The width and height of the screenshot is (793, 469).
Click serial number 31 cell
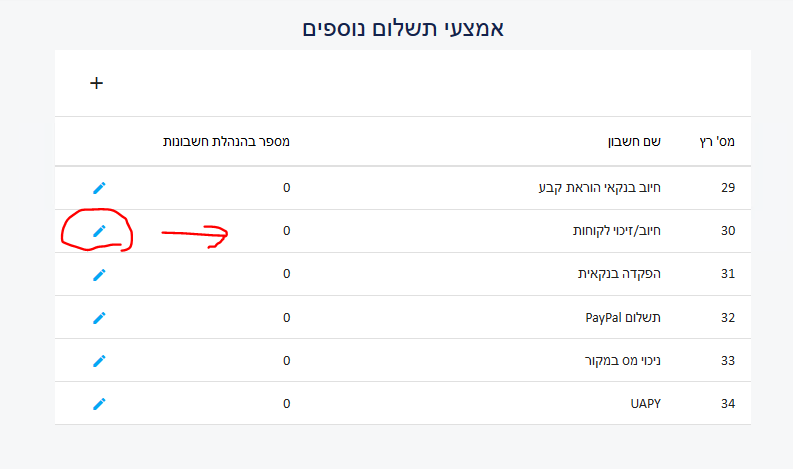click(728, 274)
